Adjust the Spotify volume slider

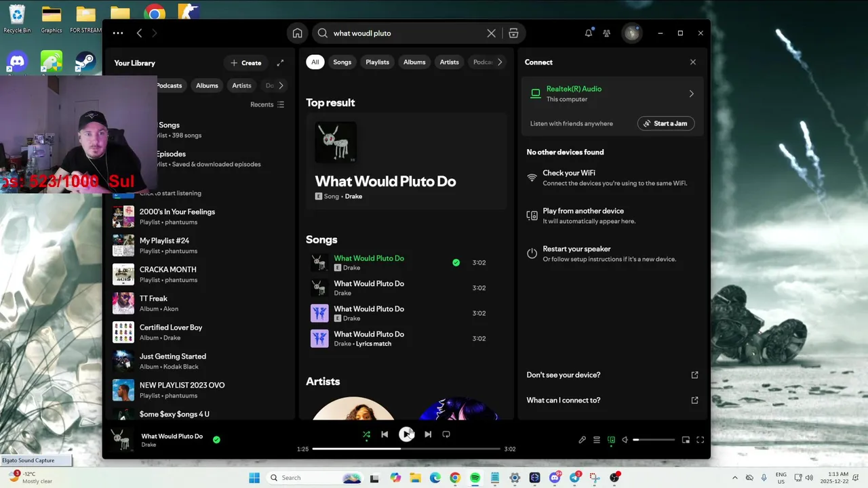coord(654,440)
